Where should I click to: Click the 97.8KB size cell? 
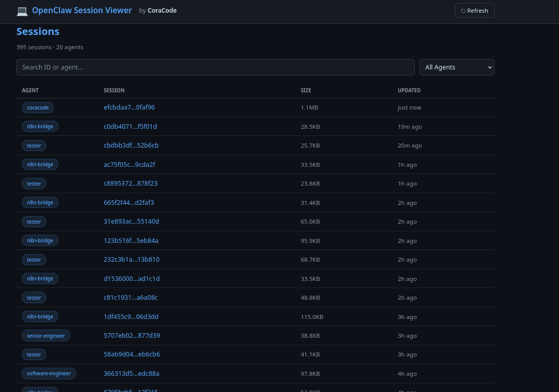pyautogui.click(x=310, y=374)
